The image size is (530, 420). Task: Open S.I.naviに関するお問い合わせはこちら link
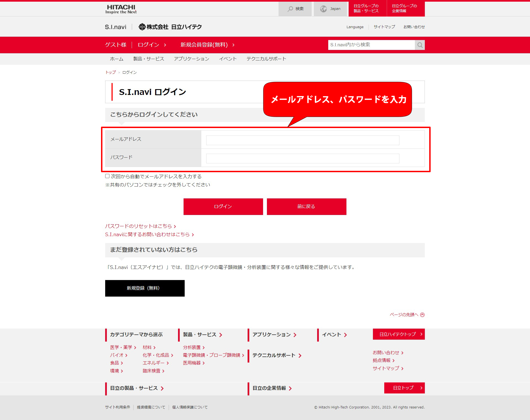(x=149, y=234)
